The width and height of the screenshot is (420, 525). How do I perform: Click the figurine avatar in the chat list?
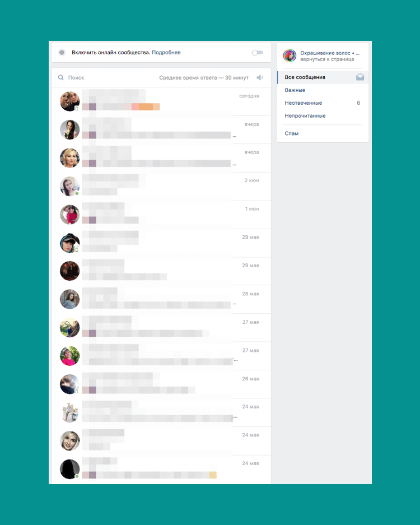(69, 412)
